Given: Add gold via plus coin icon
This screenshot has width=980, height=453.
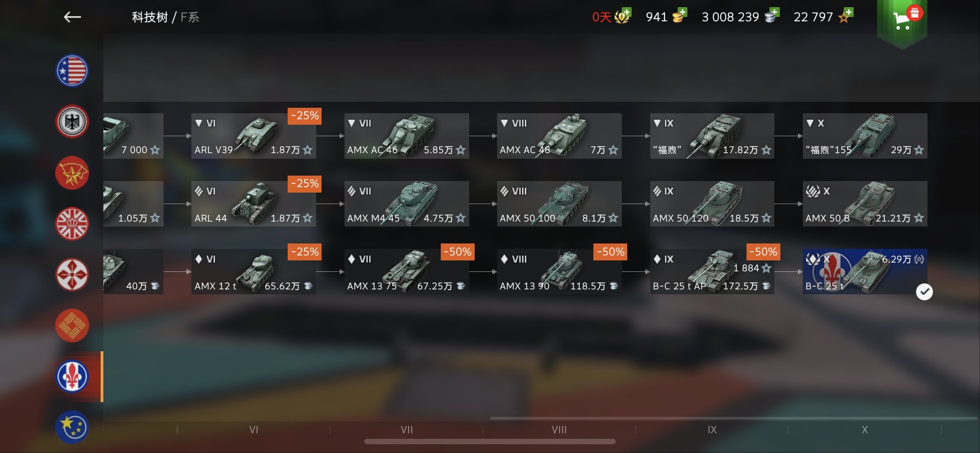Looking at the screenshot, I should click(680, 16).
